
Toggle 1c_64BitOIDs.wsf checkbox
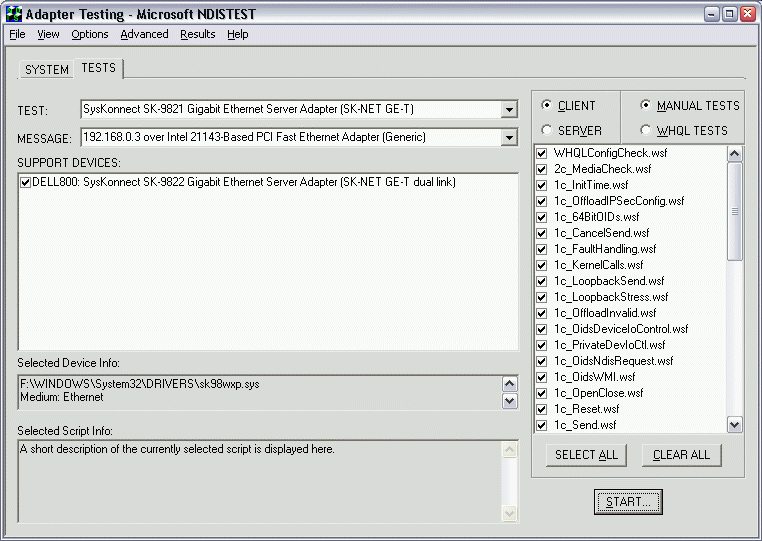coord(541,218)
